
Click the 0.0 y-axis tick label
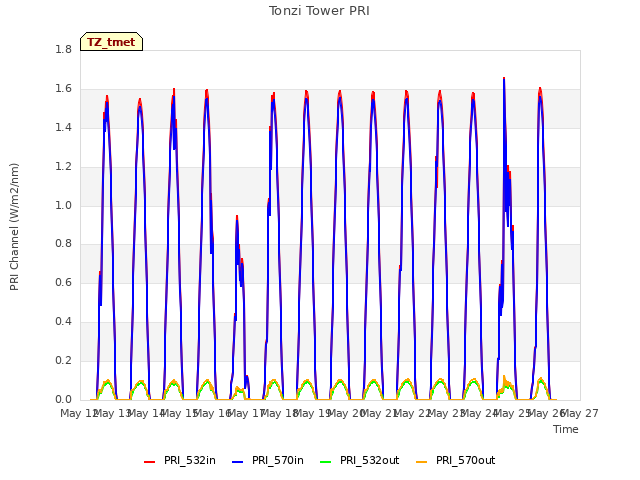coord(64,400)
